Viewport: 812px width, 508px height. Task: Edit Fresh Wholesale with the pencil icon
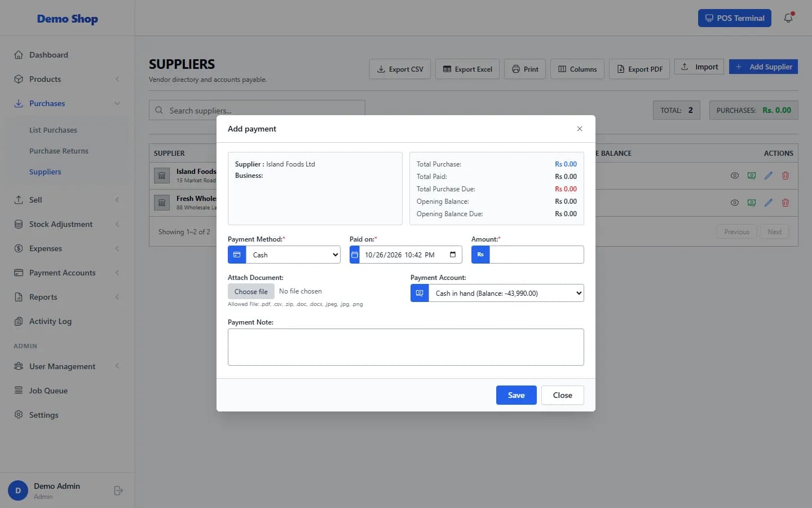coord(768,203)
